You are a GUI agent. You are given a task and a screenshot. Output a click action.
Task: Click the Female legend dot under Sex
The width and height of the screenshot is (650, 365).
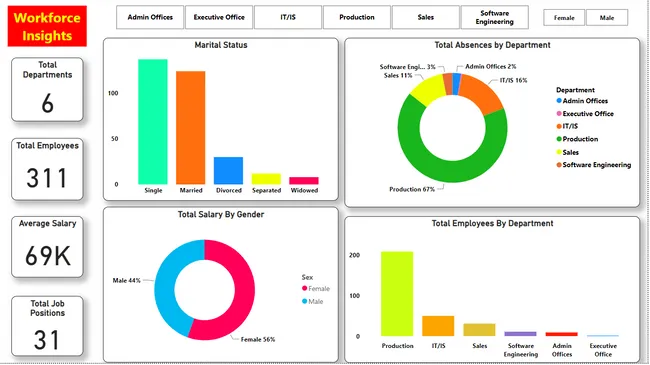[304, 288]
